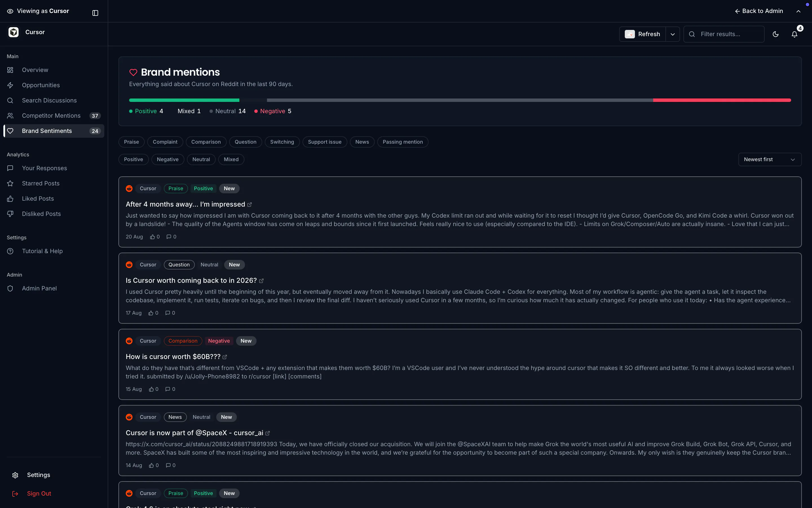Toggle the Praise category filter chip

[x=132, y=142]
